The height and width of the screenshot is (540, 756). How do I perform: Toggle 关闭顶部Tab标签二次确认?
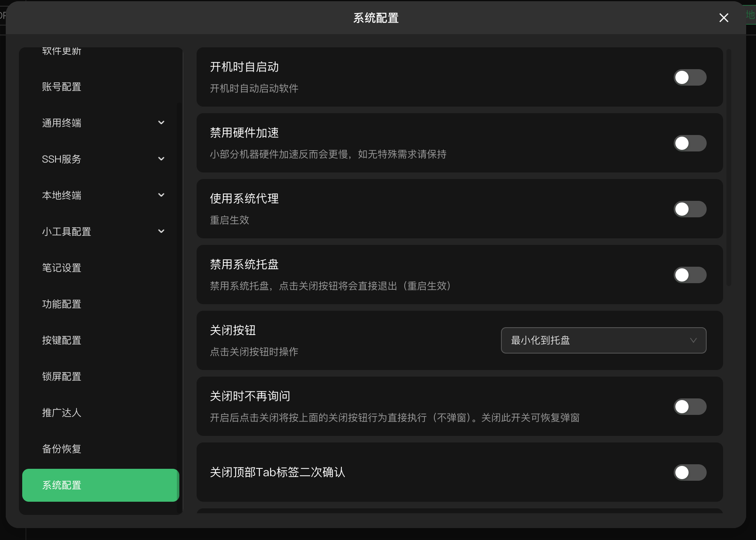(690, 472)
